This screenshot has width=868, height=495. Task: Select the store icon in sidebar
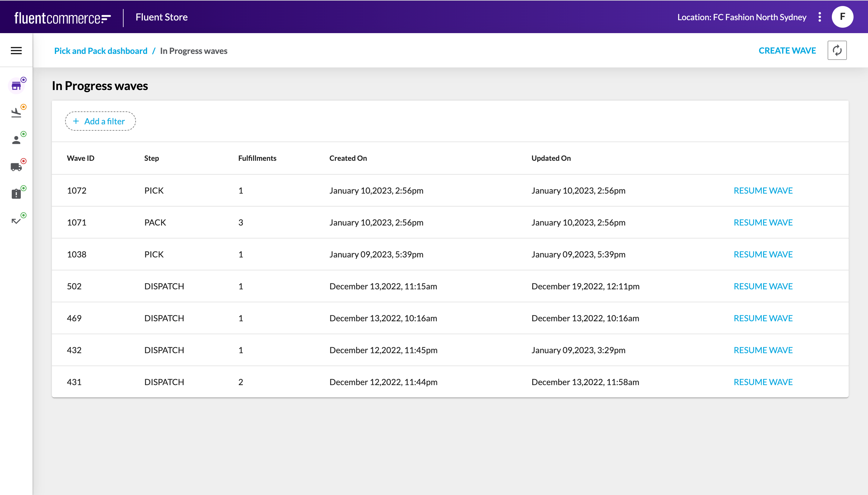pyautogui.click(x=16, y=86)
